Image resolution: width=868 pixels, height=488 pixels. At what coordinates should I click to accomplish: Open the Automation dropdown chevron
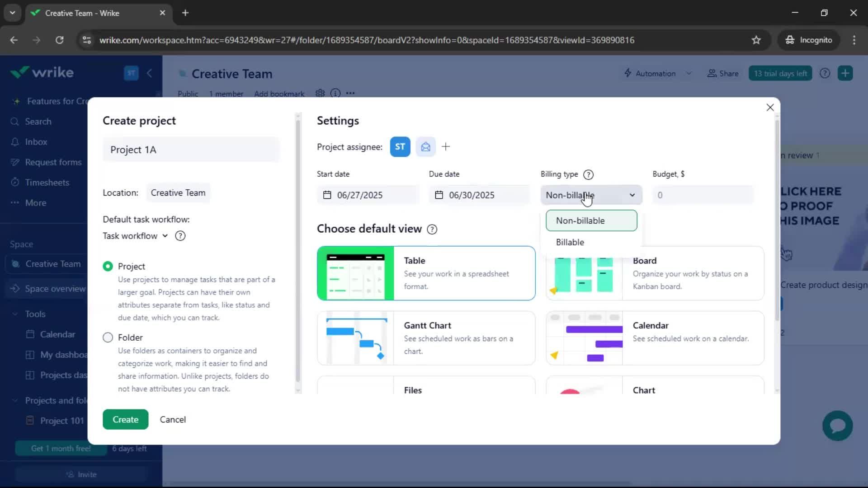689,73
